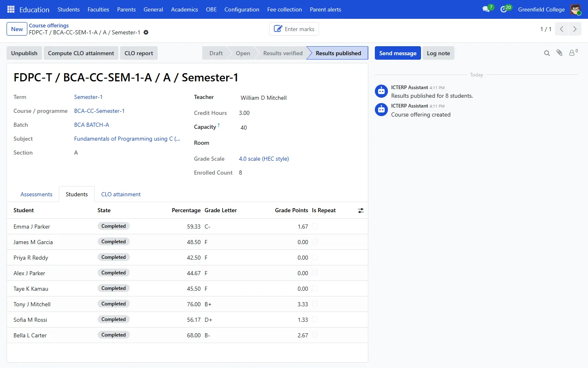Open the apps grid menu icon

click(11, 9)
